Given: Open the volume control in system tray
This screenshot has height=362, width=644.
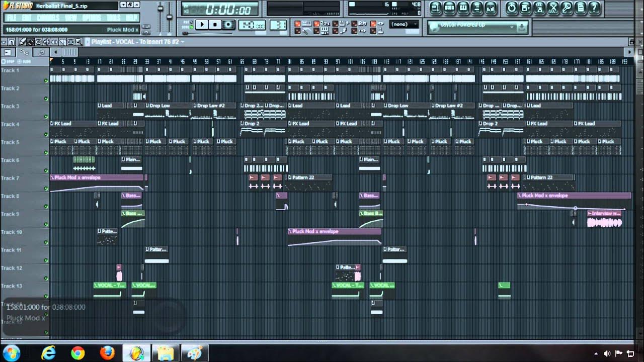Looking at the screenshot, I should [x=607, y=353].
